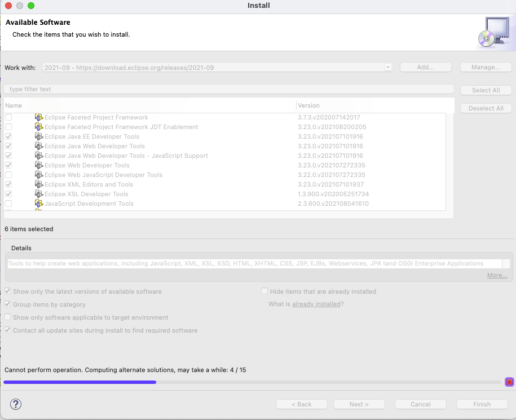Toggle Contact all update sites during install
Image resolution: width=516 pixels, height=420 pixels.
7,330
